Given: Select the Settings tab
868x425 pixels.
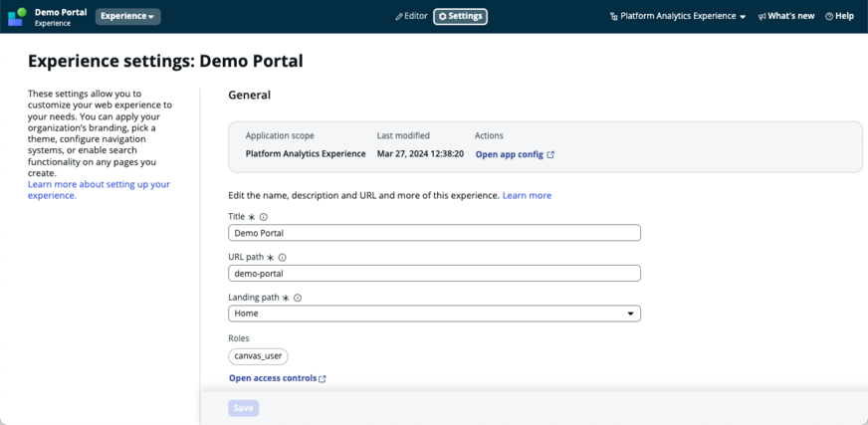Looking at the screenshot, I should pos(460,17).
